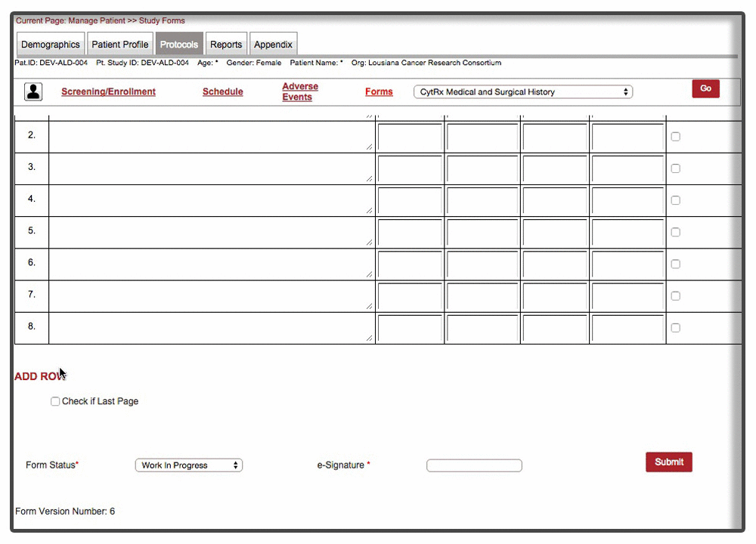
Task: Click the row 2 text area resize handle
Action: coord(370,147)
